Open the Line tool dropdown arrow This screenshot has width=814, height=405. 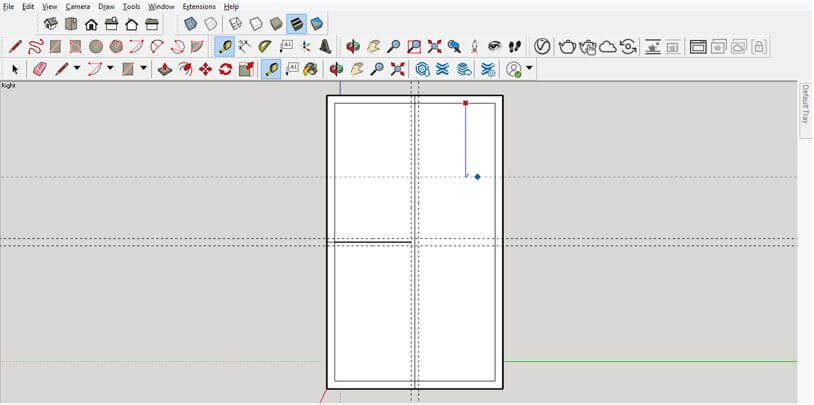point(77,68)
